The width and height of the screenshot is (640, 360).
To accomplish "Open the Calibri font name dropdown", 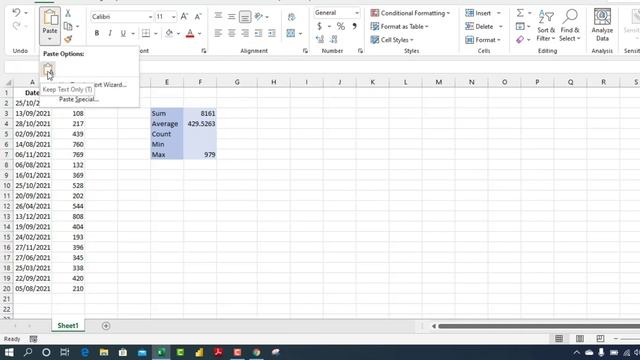I will (x=150, y=17).
